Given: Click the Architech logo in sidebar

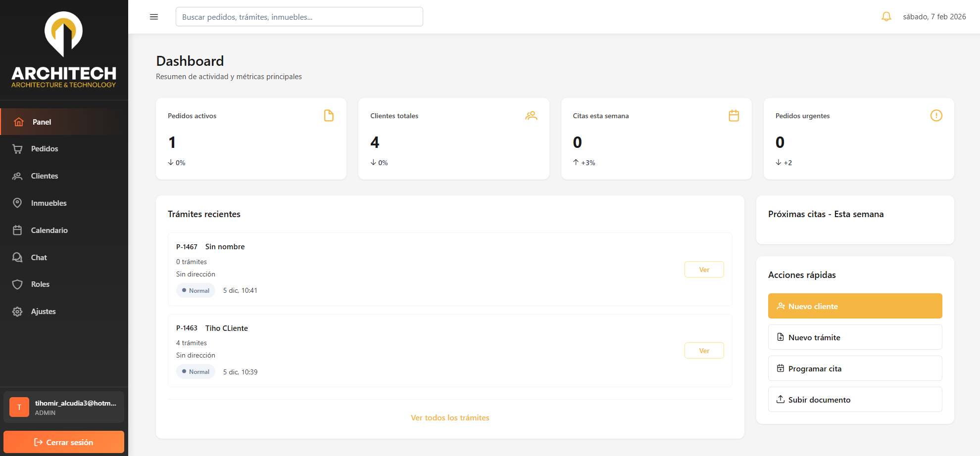Looking at the screenshot, I should [x=64, y=49].
